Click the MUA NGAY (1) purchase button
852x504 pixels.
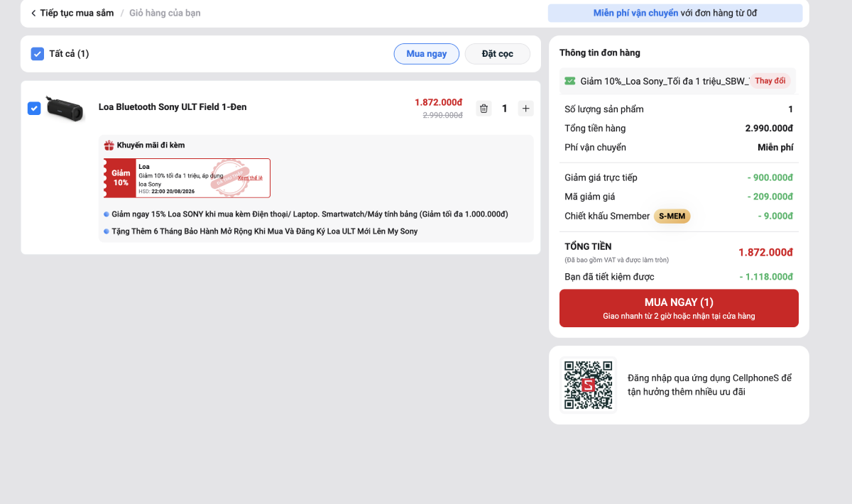pyautogui.click(x=679, y=308)
